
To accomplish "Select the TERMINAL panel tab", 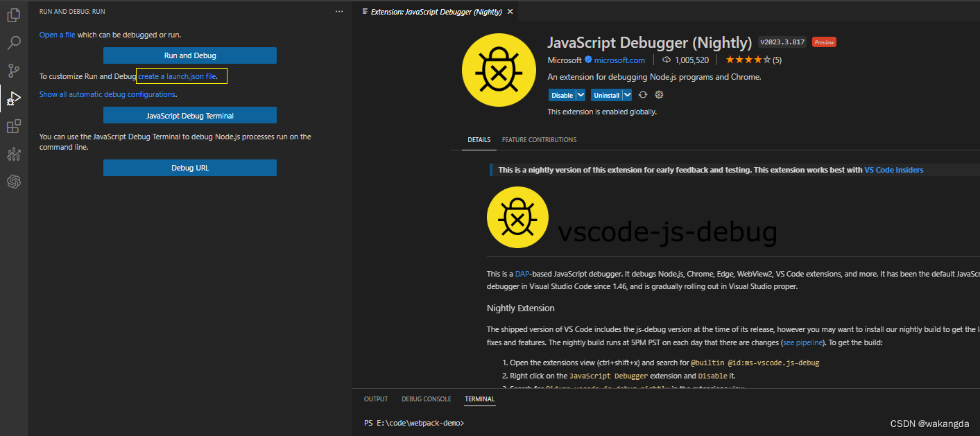I will (x=480, y=399).
